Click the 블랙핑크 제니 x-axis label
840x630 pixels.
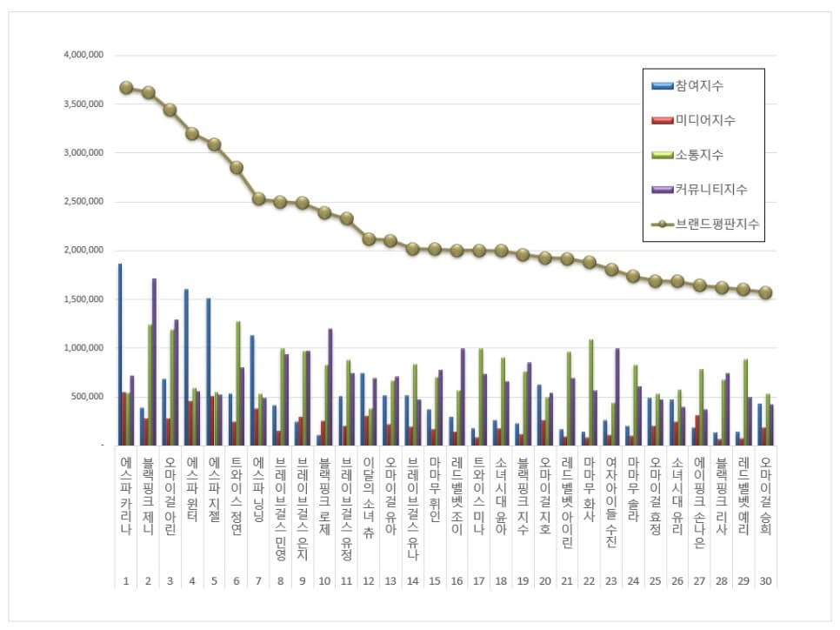tap(148, 496)
